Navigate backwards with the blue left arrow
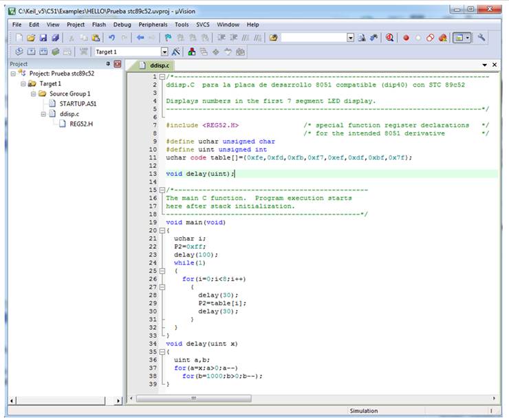Viewport: 509px width, 420px height. (x=140, y=38)
